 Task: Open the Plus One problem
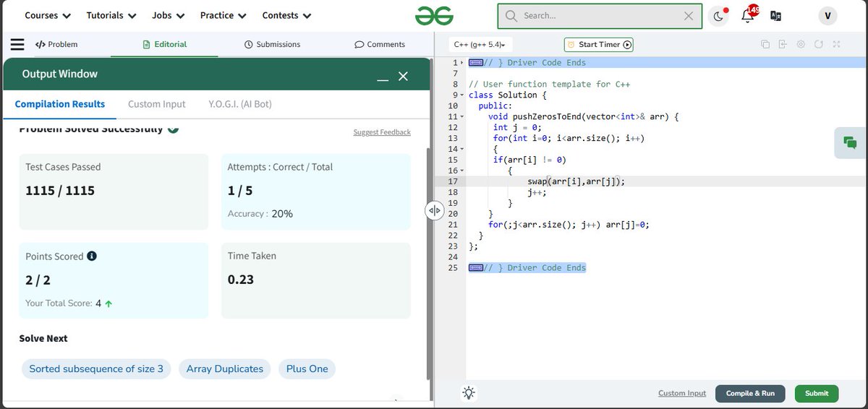[x=307, y=369]
